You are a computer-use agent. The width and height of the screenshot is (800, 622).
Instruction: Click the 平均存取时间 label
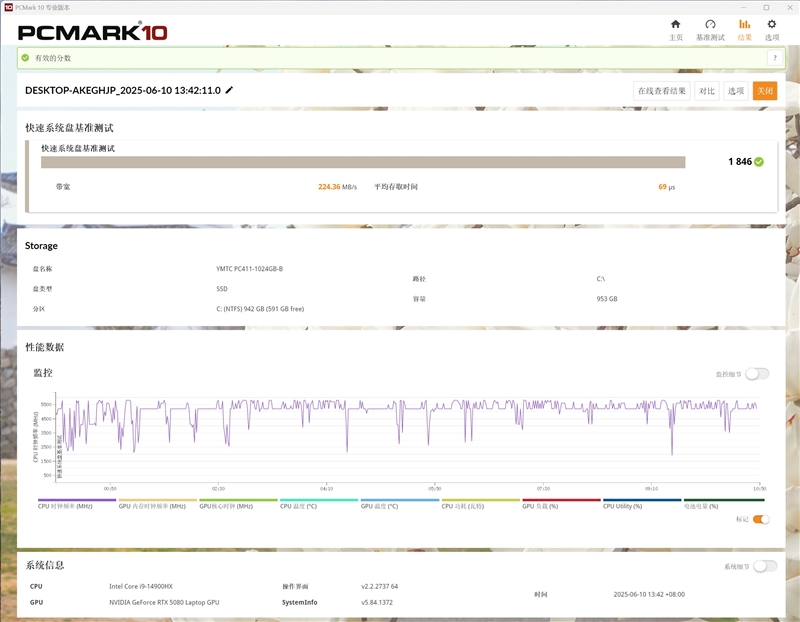[x=396, y=187]
